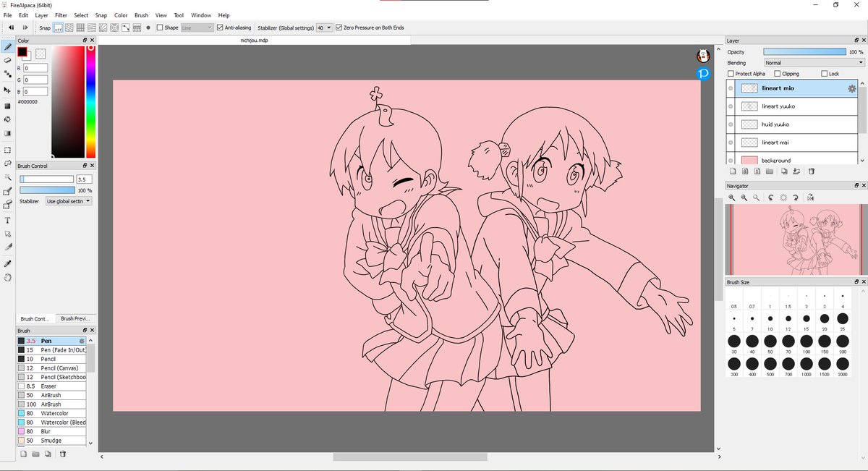This screenshot has height=471, width=868.
Task: Click the Undo arrow in toolbar
Action: pos(11,27)
